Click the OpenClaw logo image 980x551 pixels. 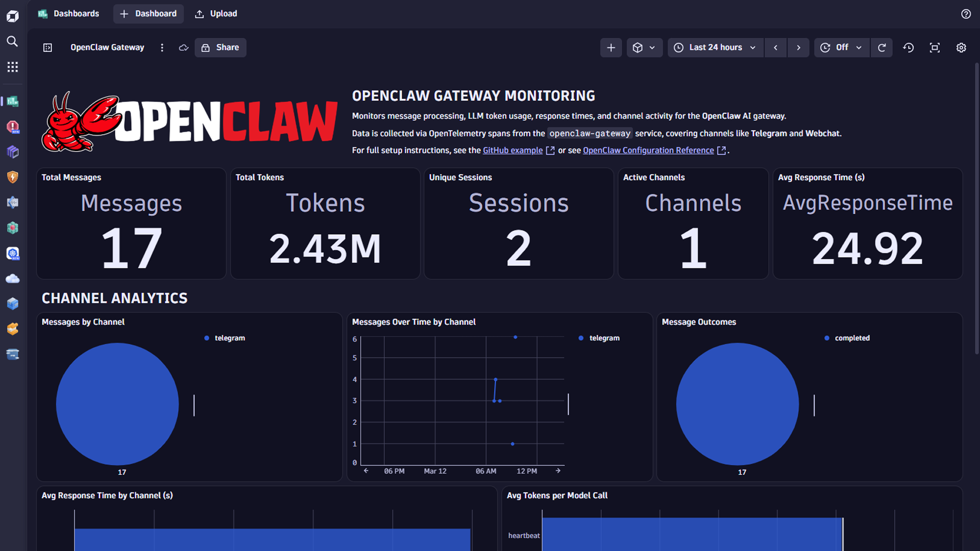[189, 122]
